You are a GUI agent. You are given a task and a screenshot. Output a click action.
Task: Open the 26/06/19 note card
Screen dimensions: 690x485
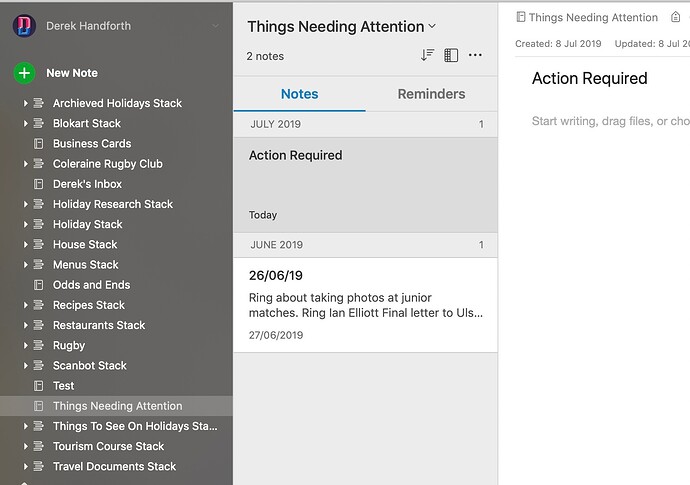coord(366,305)
